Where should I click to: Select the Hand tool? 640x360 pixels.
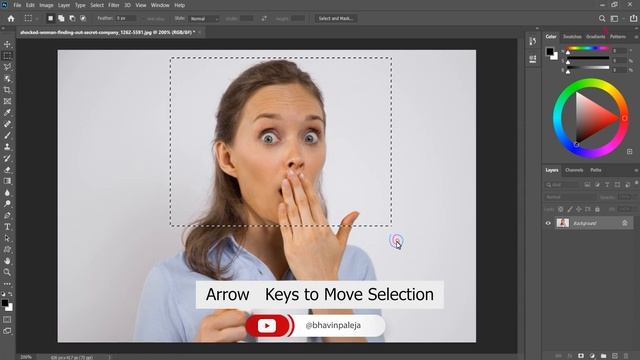[7, 261]
